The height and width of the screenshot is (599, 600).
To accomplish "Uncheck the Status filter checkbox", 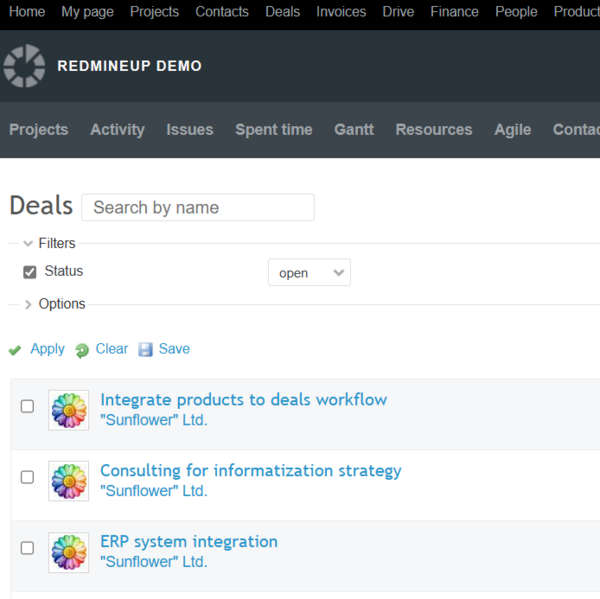I will coord(30,272).
